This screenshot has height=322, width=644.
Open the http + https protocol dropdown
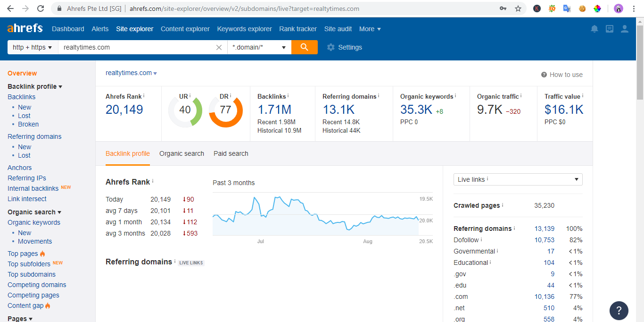pos(32,47)
